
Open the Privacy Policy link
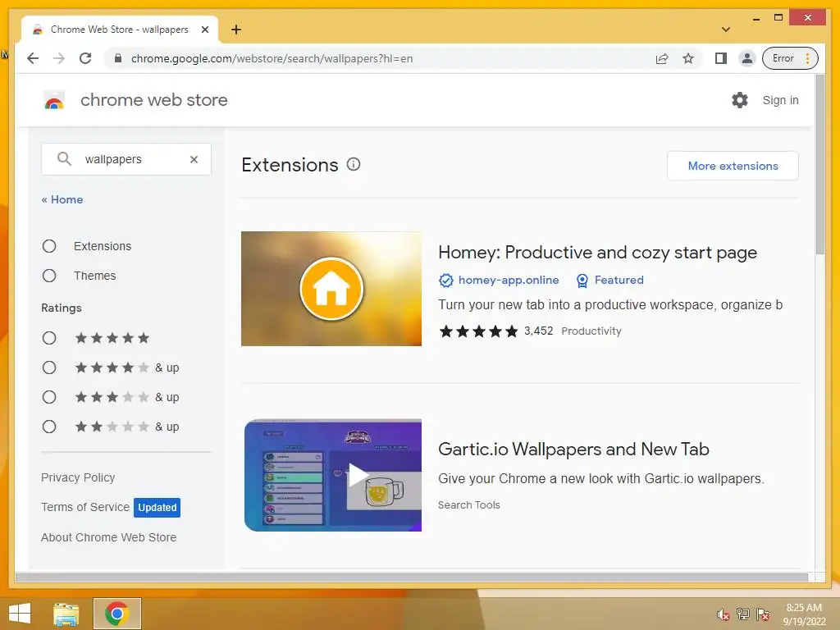click(78, 477)
